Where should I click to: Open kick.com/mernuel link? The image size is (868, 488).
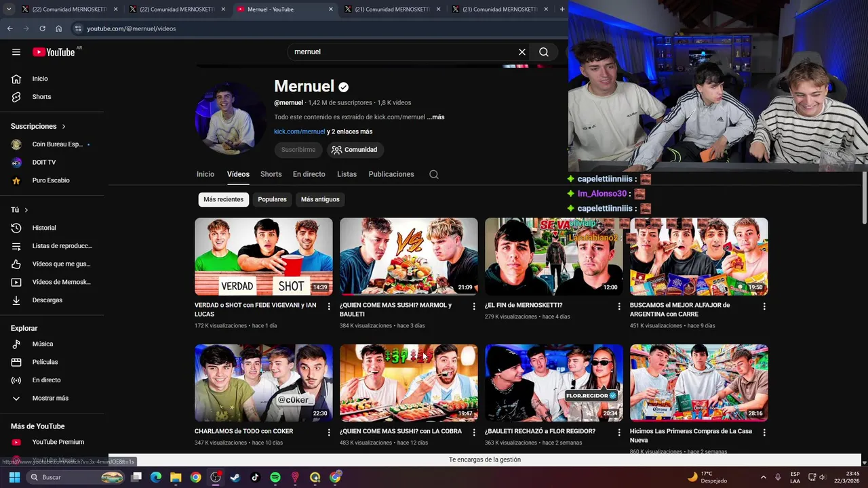click(x=300, y=131)
